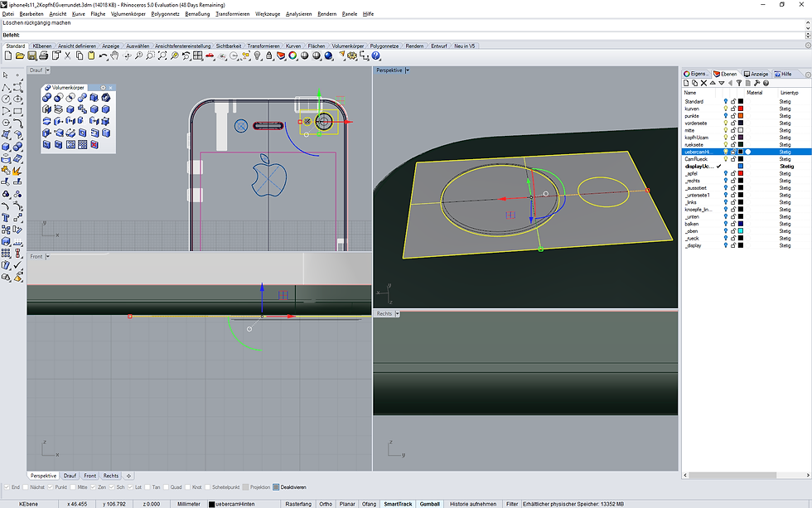Click the red X solid tool in Volumenkörper palette
The image size is (812, 508).
pos(94,144)
